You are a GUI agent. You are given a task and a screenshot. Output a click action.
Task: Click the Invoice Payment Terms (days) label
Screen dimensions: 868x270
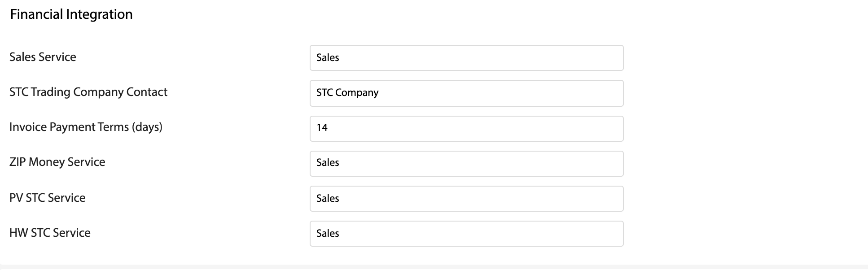click(x=87, y=127)
